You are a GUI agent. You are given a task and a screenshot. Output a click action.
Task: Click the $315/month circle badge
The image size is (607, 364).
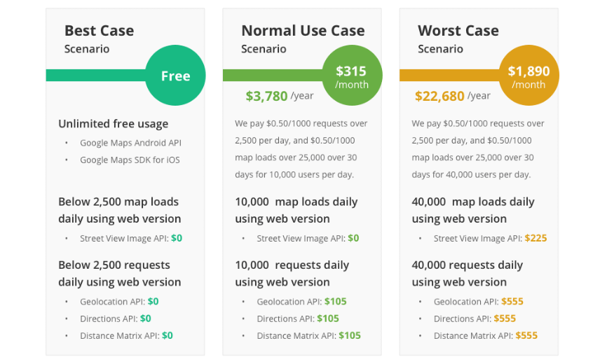352,77
